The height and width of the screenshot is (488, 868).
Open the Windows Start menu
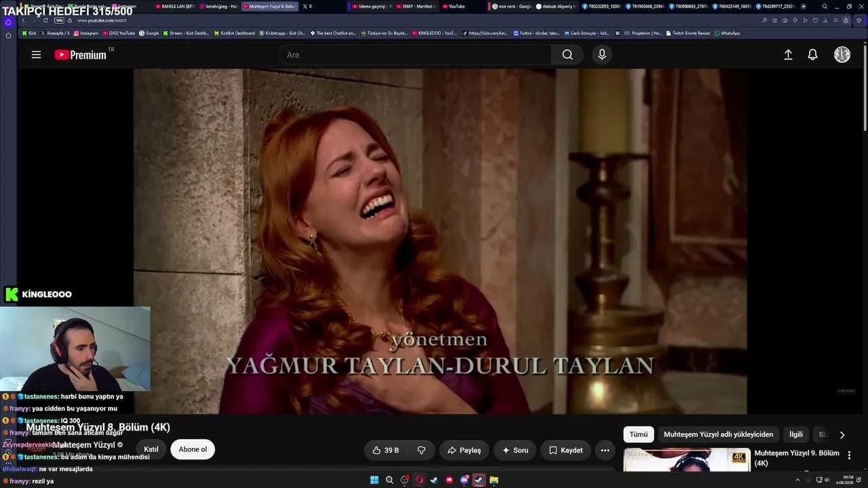tap(374, 480)
